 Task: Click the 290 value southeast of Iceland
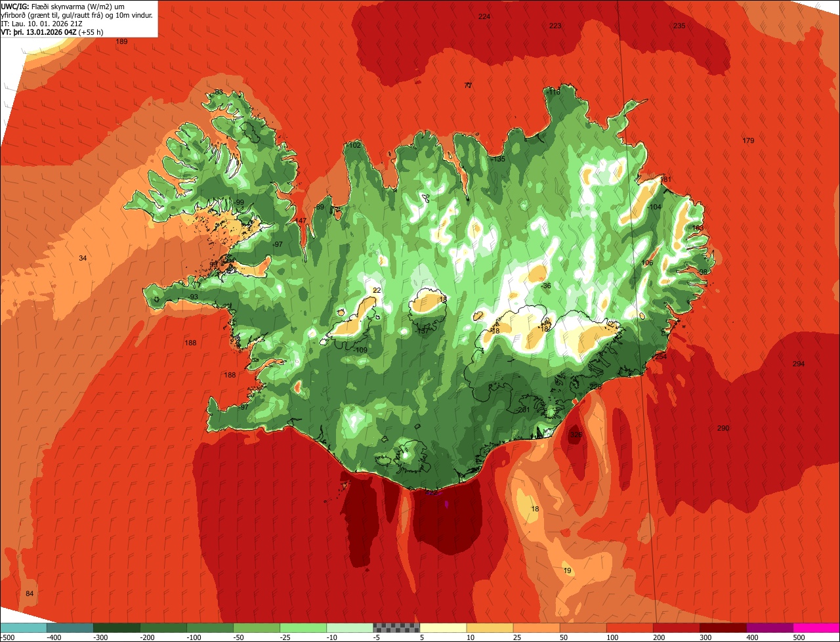coord(723,428)
